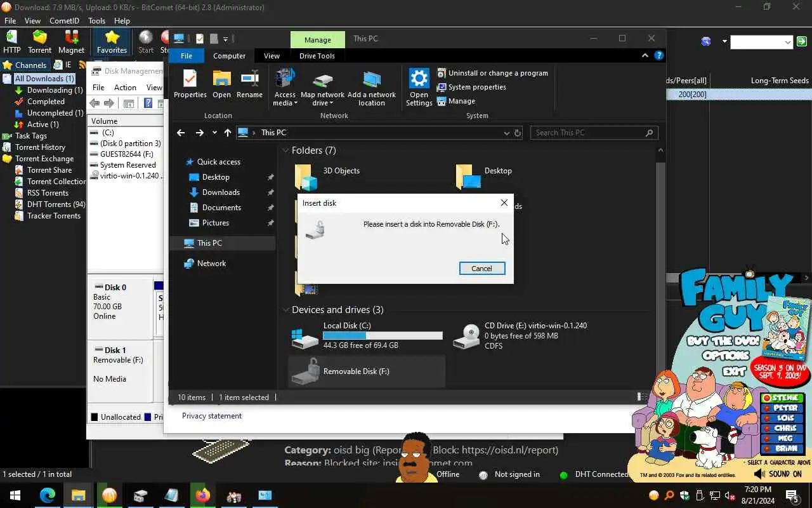Select Removable Disk (F:) drive
Viewport: 812px width, 508px height.
[367, 371]
